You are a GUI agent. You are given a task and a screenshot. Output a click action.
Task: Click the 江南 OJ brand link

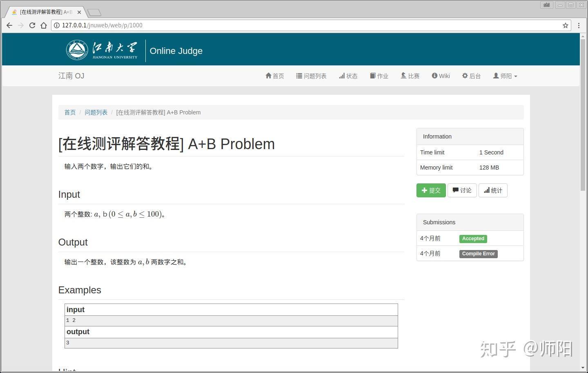(x=71, y=76)
